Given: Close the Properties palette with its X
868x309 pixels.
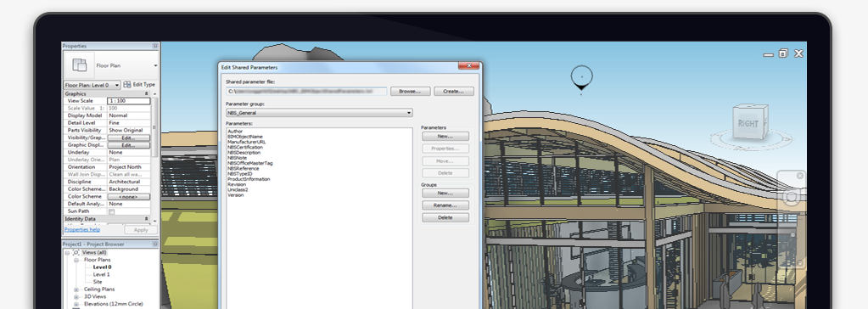Looking at the screenshot, I should (155, 46).
